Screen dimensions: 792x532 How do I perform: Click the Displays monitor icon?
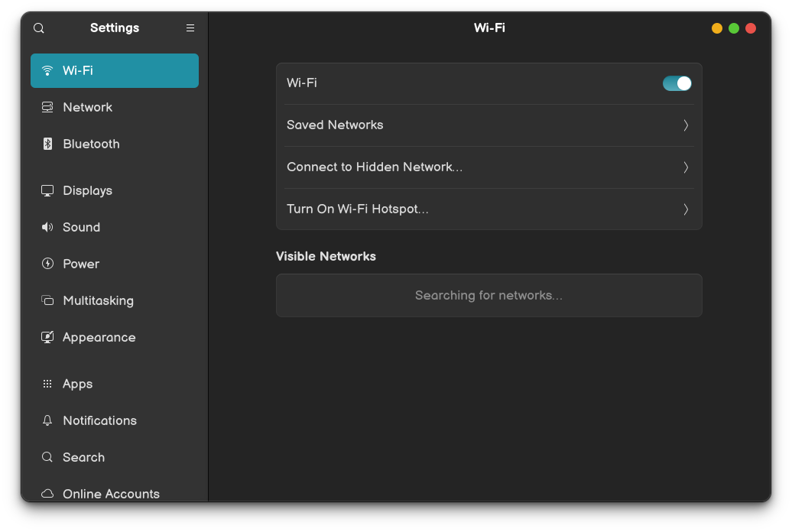pos(47,190)
